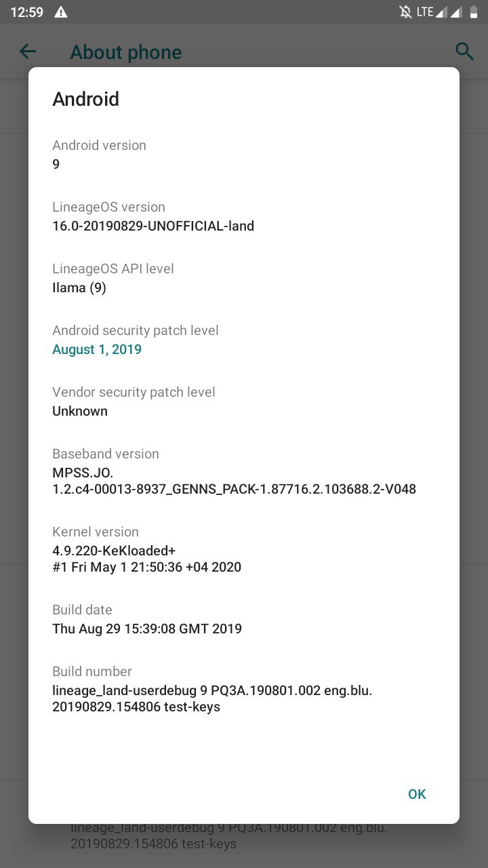Tap the warning triangle status icon

click(x=61, y=12)
